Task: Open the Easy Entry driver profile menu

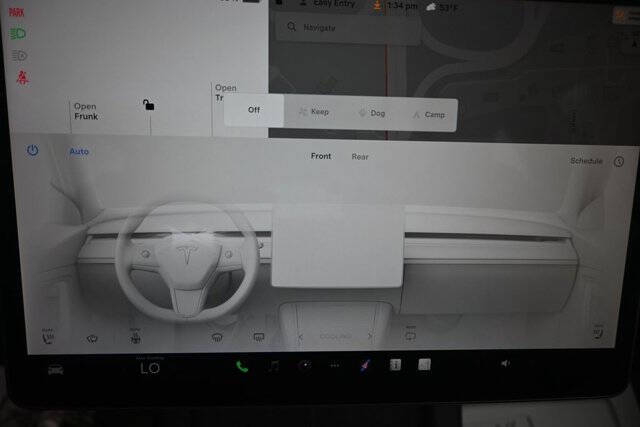Action: (x=329, y=4)
